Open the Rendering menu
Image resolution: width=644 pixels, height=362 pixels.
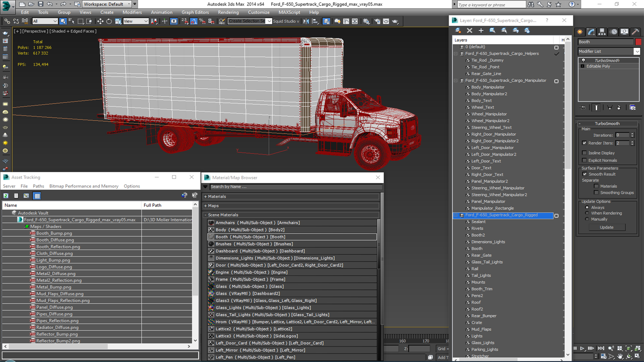click(x=228, y=12)
